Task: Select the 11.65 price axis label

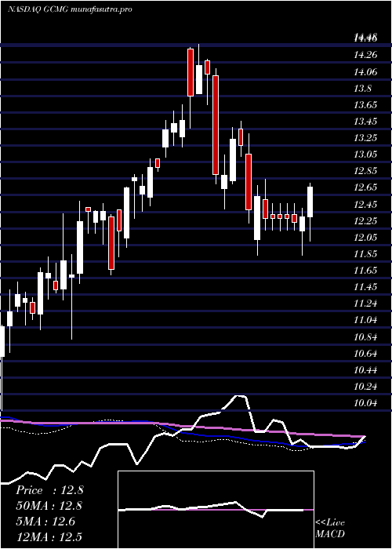Action: pos(366,271)
